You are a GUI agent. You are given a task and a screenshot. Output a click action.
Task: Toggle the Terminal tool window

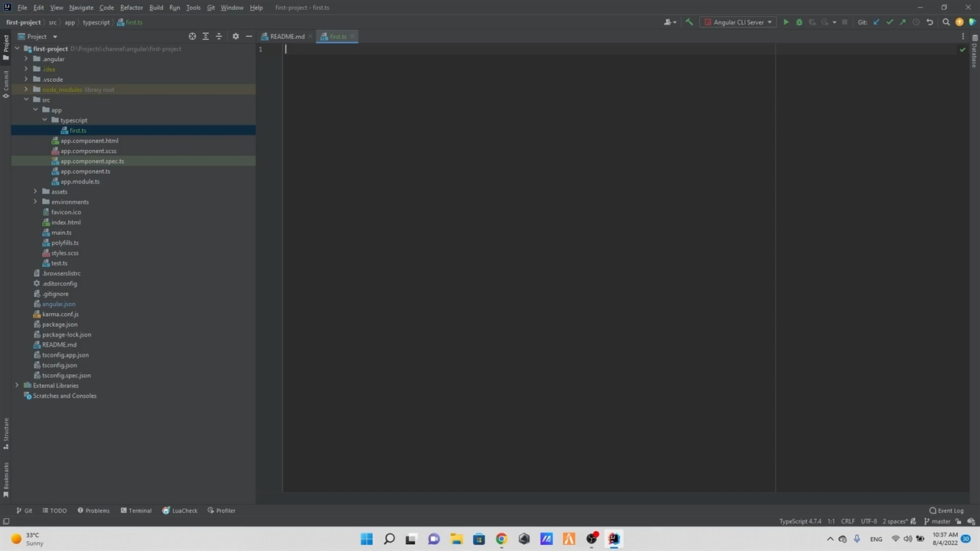[136, 510]
